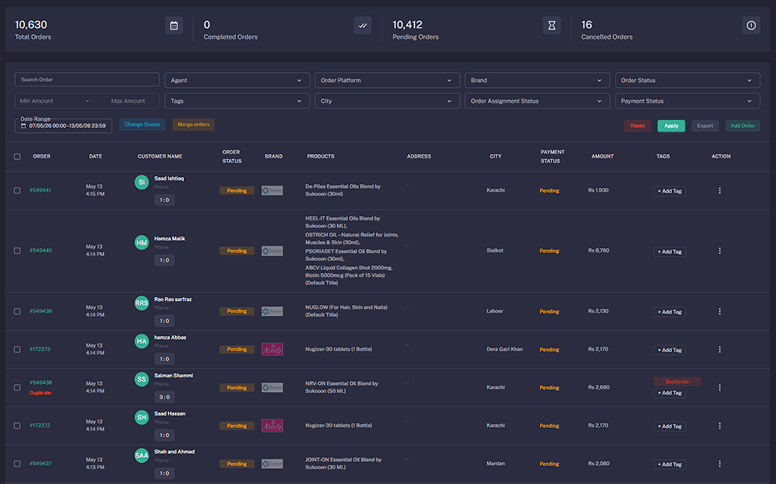
Task: Open action menu for order #549439
Action: [720, 311]
